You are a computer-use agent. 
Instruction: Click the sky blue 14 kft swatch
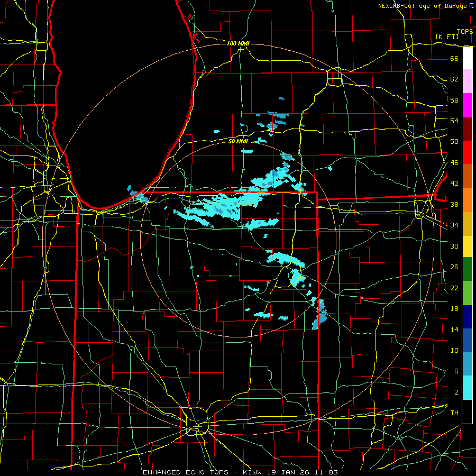click(x=467, y=364)
